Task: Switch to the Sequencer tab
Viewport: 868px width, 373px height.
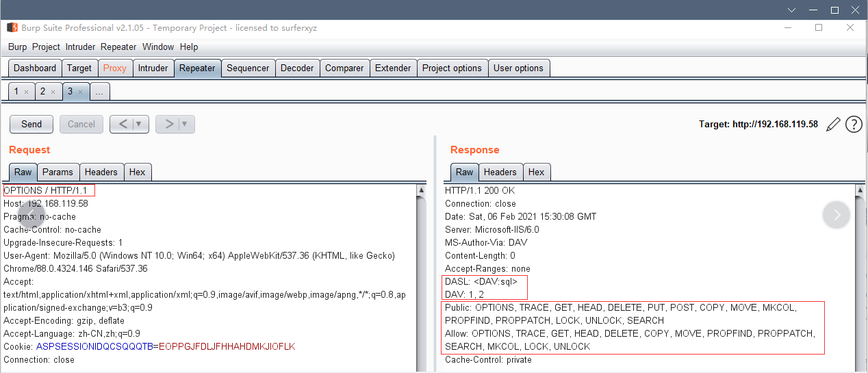Action: [x=248, y=68]
